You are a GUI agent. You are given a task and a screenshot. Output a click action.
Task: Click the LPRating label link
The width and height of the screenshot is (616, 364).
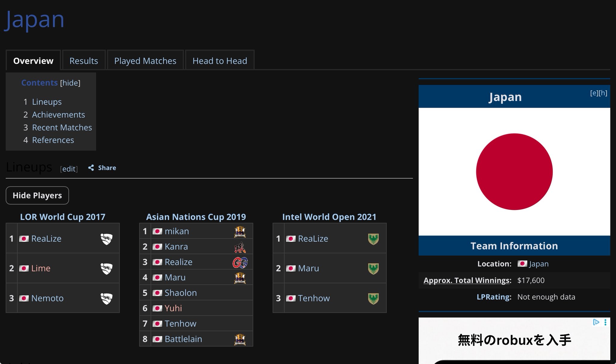pos(494,297)
